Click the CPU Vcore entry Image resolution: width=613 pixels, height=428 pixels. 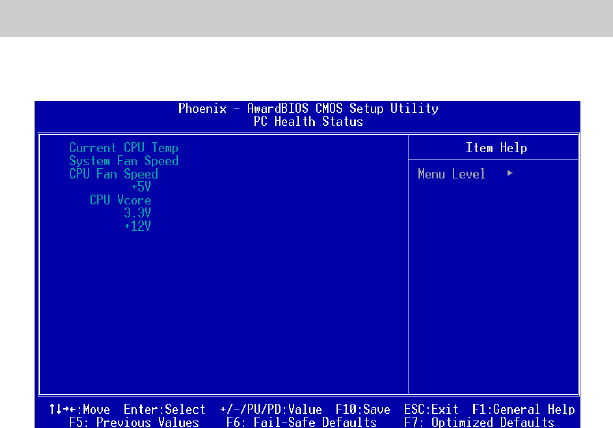click(120, 200)
